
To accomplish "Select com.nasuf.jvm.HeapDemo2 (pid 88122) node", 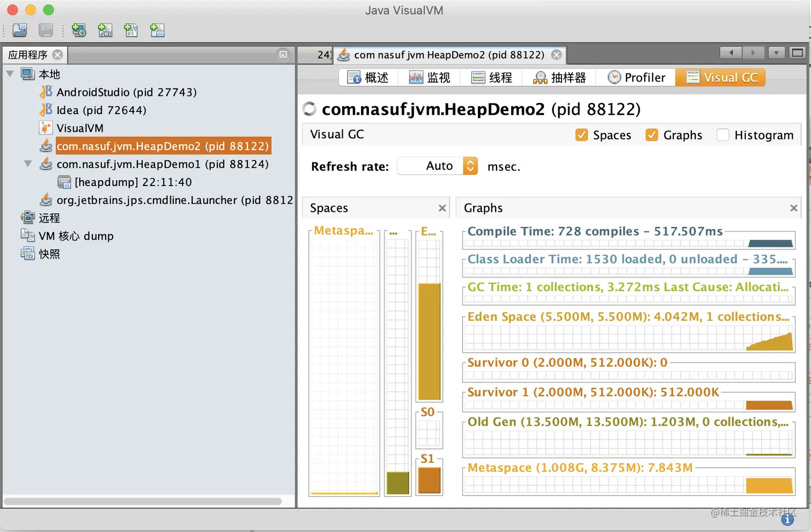I will click(163, 146).
